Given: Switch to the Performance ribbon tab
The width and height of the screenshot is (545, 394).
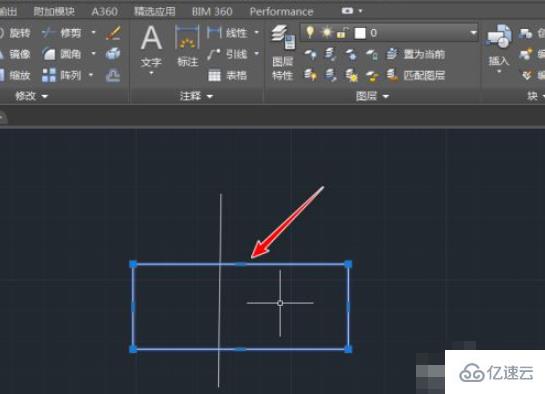Looking at the screenshot, I should 281,11.
